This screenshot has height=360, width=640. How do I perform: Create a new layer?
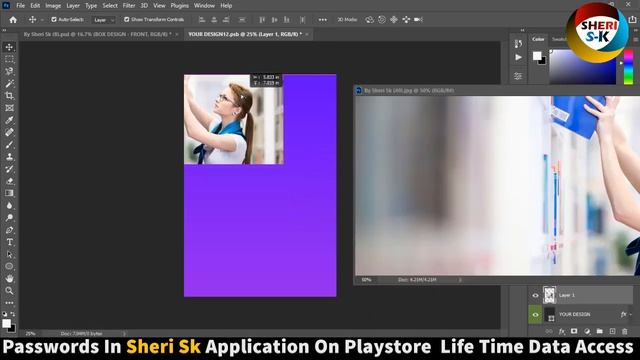coord(612,331)
